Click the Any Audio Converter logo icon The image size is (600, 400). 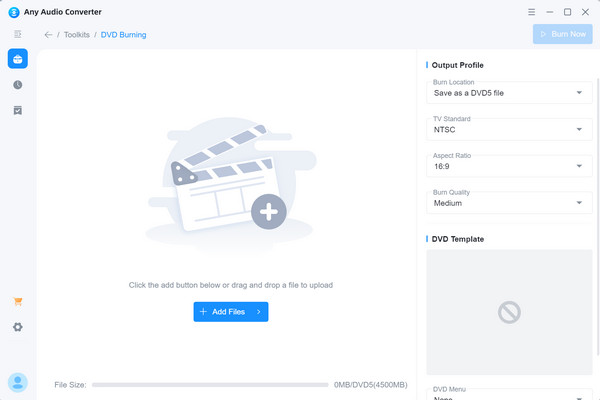14,12
